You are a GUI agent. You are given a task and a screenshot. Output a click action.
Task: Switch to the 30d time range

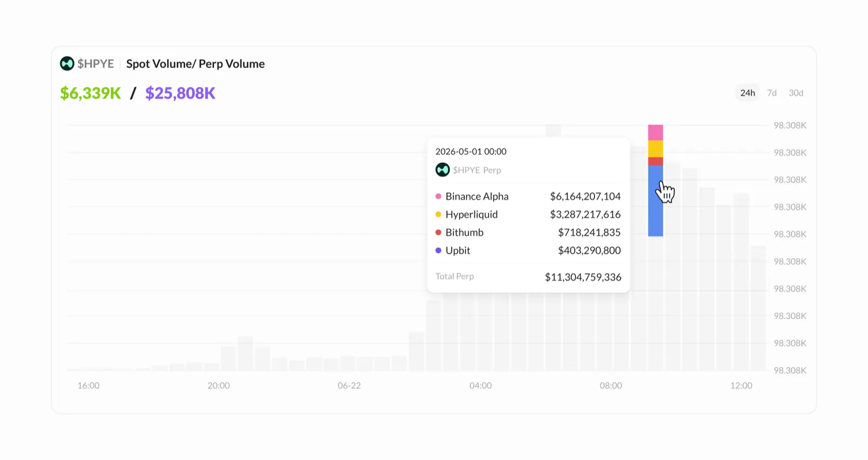[x=796, y=93]
